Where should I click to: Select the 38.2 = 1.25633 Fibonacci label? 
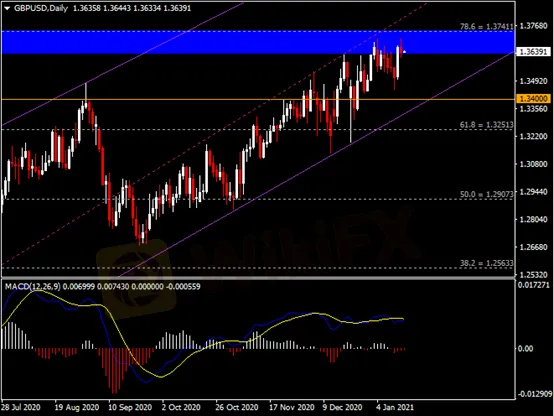[487, 263]
